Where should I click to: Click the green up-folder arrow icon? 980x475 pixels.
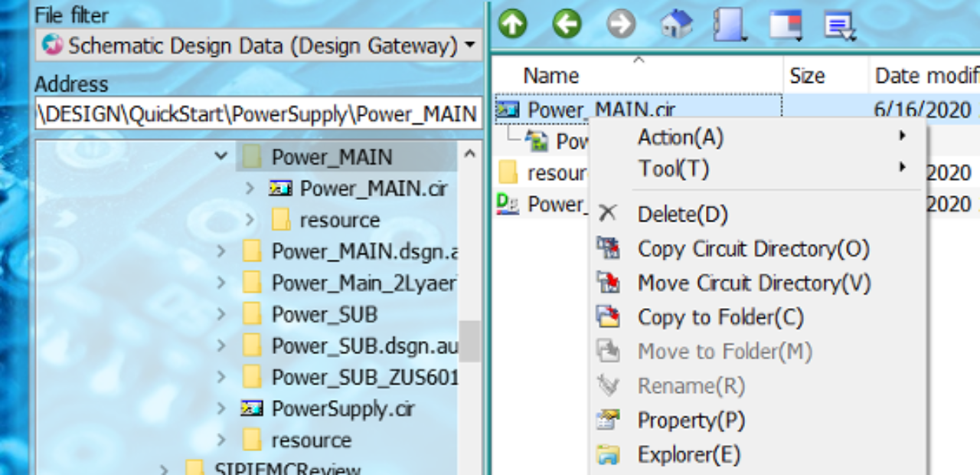tap(512, 25)
